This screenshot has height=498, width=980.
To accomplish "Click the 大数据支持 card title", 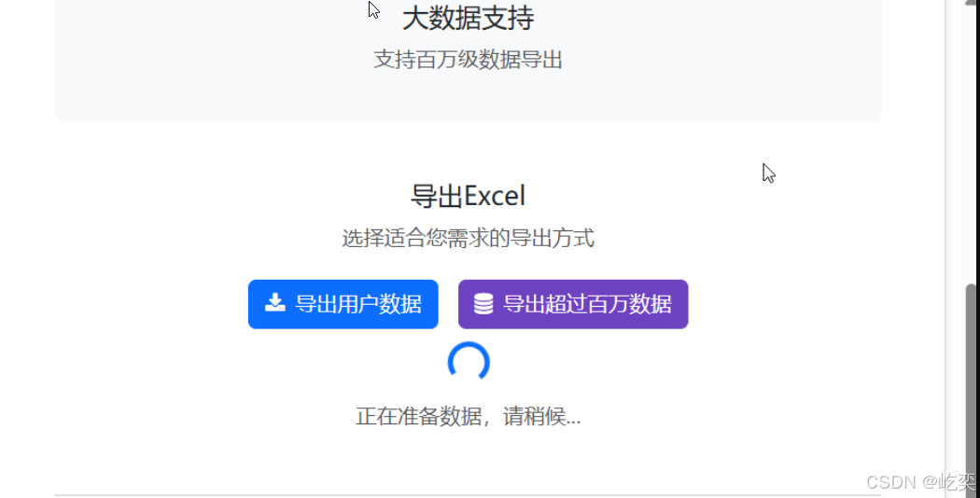I will click(x=469, y=18).
